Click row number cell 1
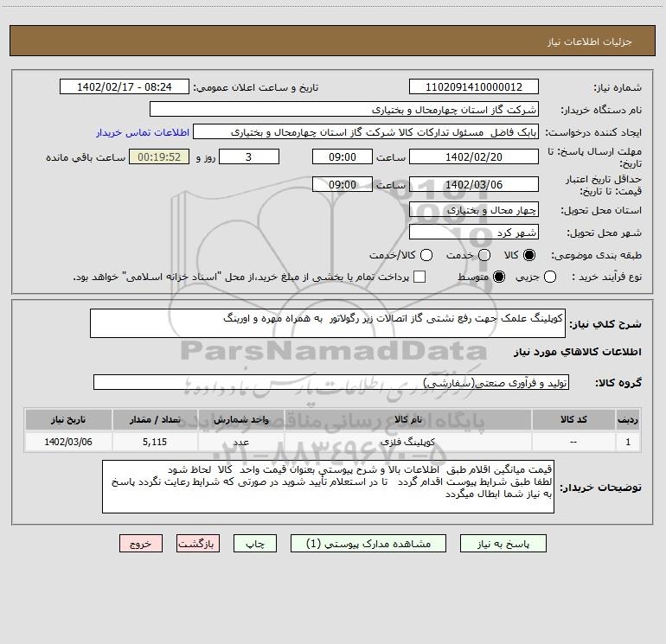Viewport: 666px width, 644px height. tap(628, 442)
